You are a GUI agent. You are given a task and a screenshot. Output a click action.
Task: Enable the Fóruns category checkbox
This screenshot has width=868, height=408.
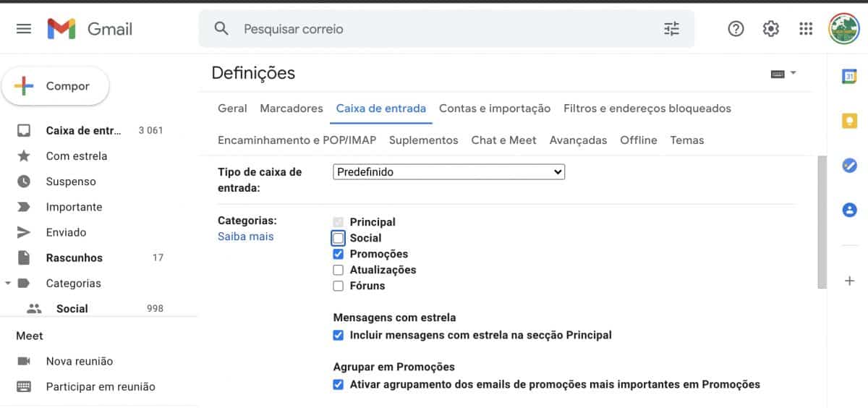point(338,286)
